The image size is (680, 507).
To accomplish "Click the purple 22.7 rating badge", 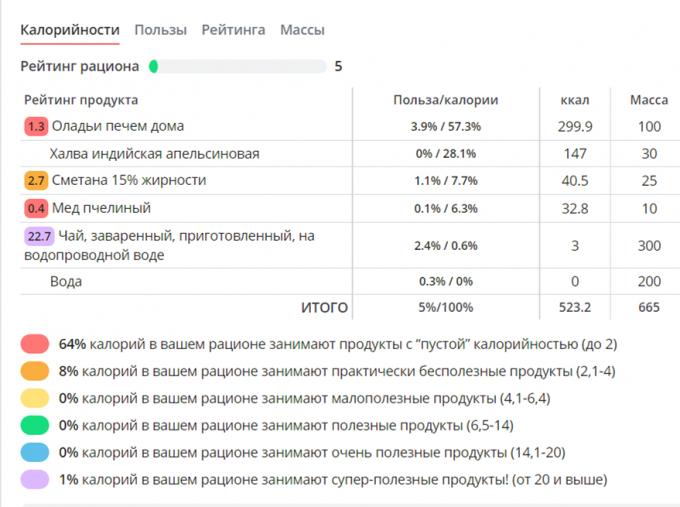I will [38, 237].
